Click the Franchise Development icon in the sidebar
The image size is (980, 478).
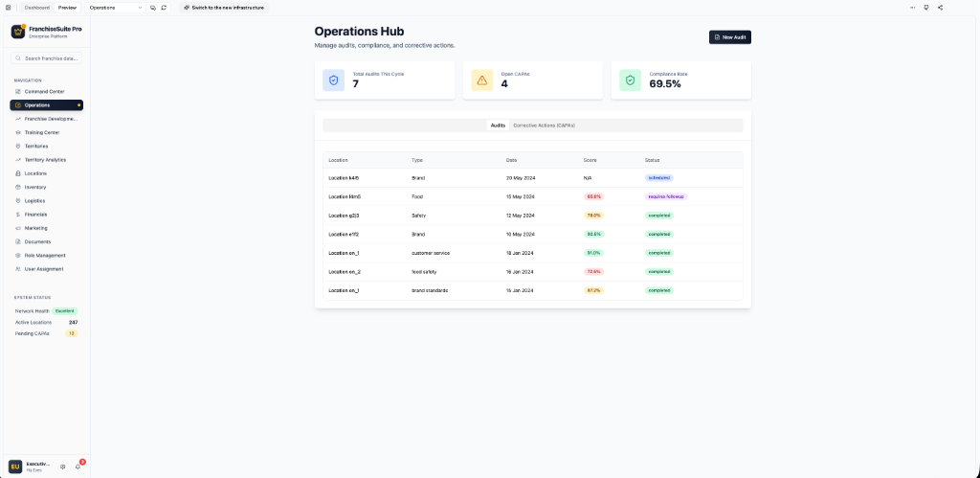click(x=18, y=119)
